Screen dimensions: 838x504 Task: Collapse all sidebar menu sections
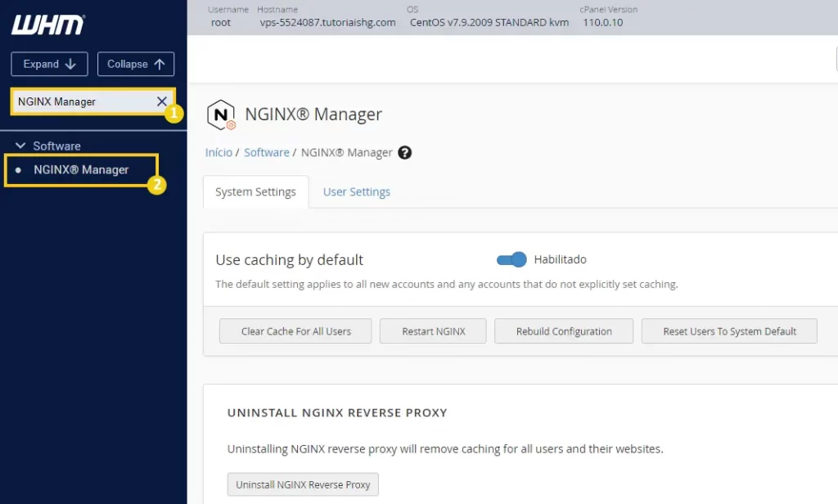[x=136, y=64]
